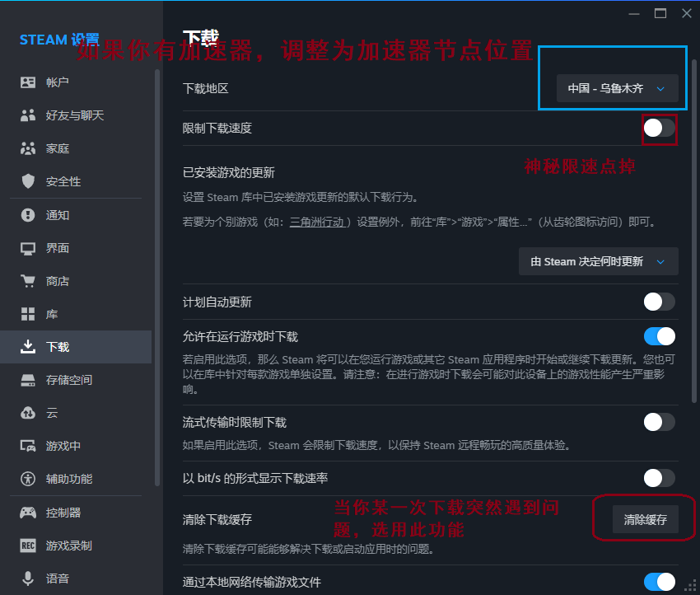Open the 界面 settings section
Screen dimensions: 700x595
pos(76,248)
